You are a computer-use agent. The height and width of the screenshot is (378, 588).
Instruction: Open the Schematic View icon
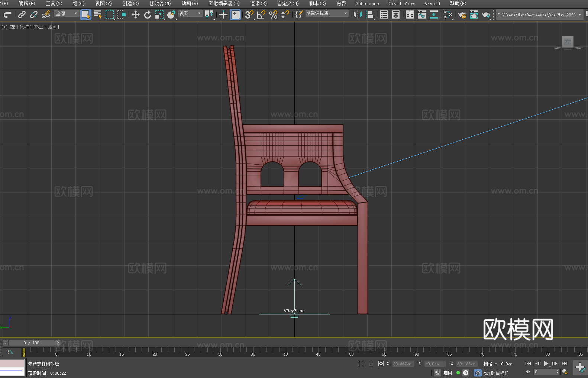click(x=448, y=14)
